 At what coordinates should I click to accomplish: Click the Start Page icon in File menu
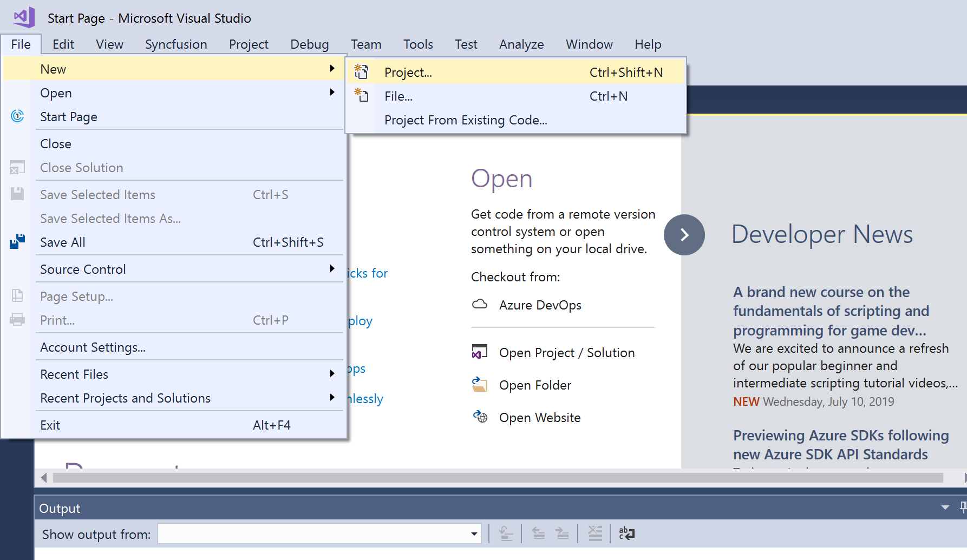tap(17, 116)
